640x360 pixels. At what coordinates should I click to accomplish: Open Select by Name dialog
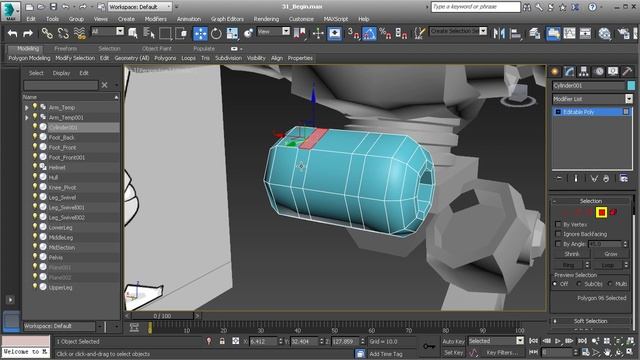149,33
